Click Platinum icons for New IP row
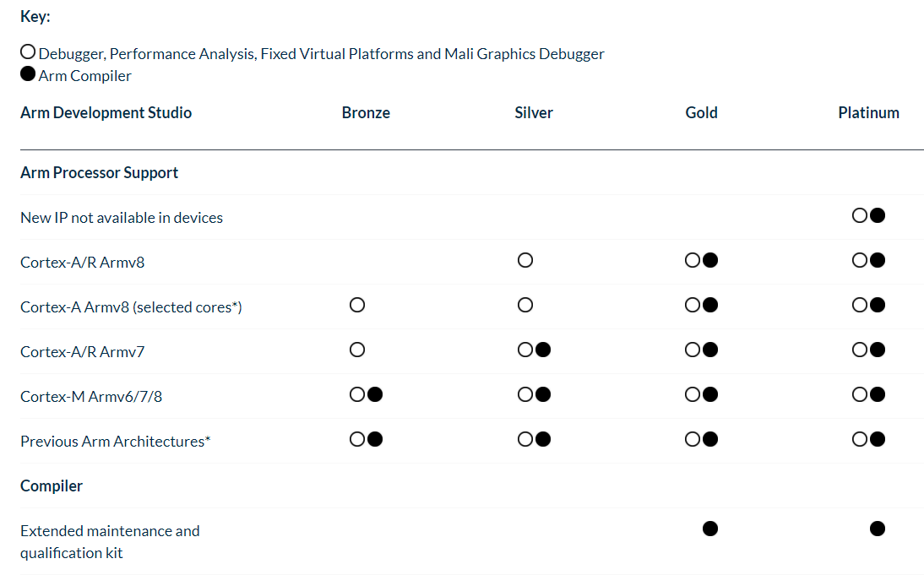This screenshot has height=575, width=924. [x=868, y=216]
